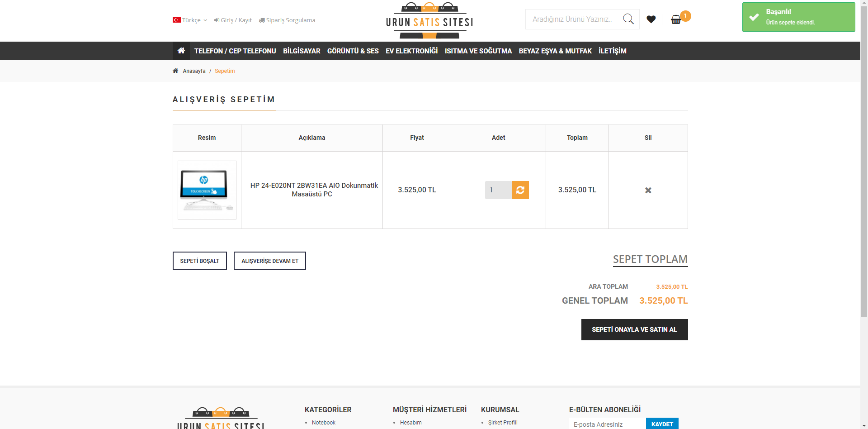Screen dimensions: 868x429
Task: Open Sipariş Sorgulama order tracking
Action: pos(287,20)
